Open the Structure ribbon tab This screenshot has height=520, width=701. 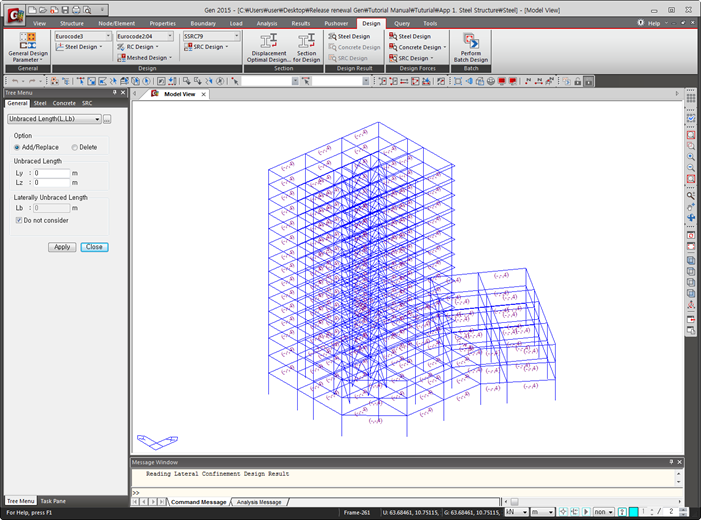[72, 23]
